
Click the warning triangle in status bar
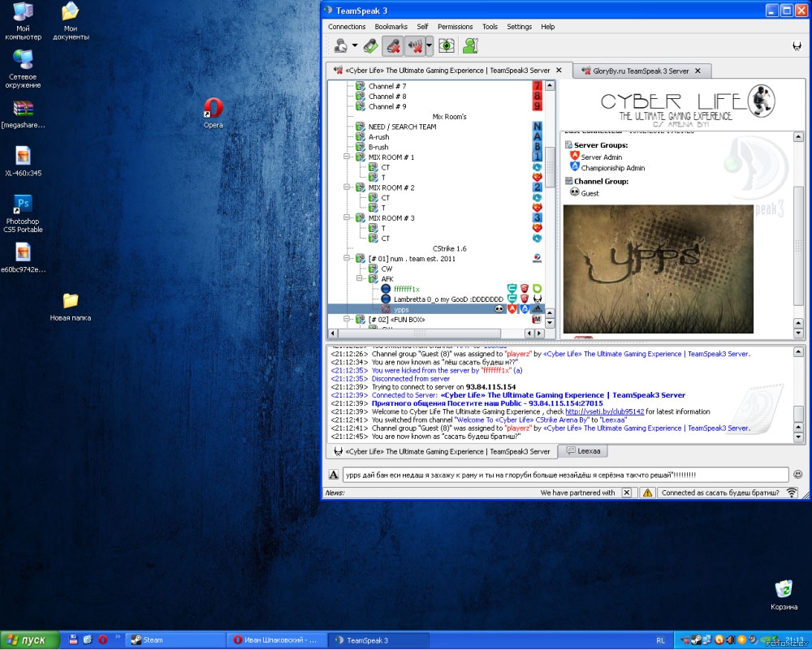click(x=647, y=493)
